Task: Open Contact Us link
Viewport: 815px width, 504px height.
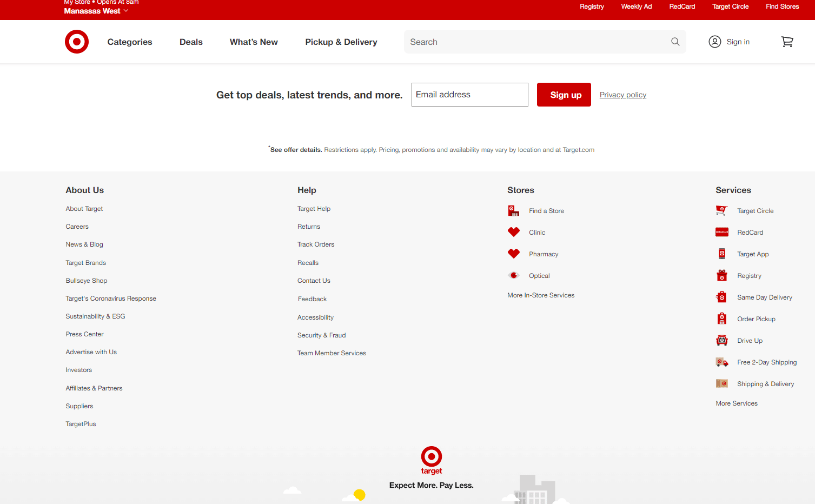Action: (314, 281)
